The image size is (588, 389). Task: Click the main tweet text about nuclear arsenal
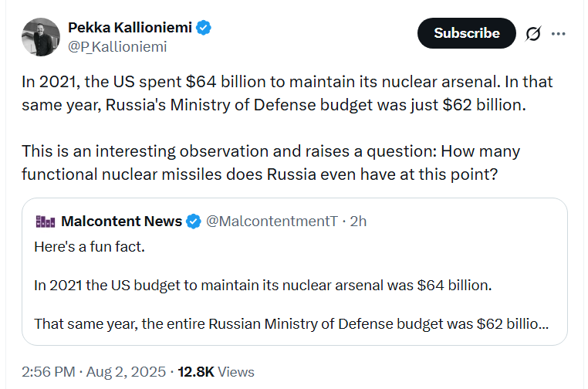click(x=287, y=93)
